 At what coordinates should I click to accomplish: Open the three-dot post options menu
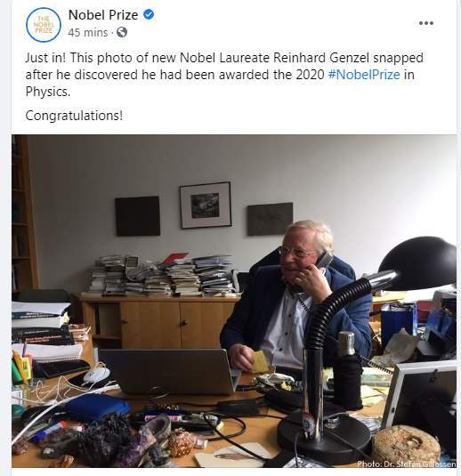point(425,23)
